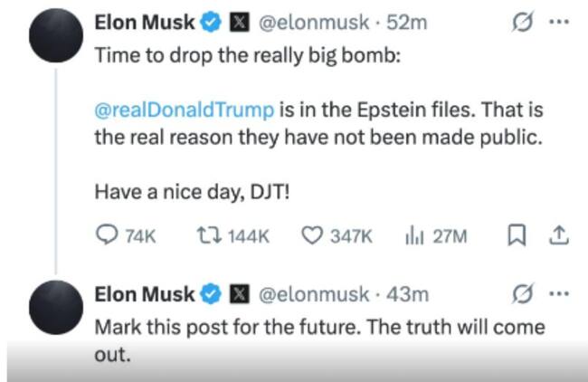This screenshot has width=588, height=382.
Task: Open the @realDonaldTrump mention link
Action: 183,110
